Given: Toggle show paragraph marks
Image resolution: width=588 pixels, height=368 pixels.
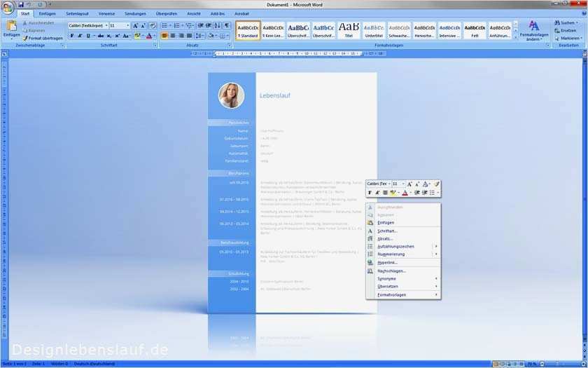Looking at the screenshot, I should [227, 25].
